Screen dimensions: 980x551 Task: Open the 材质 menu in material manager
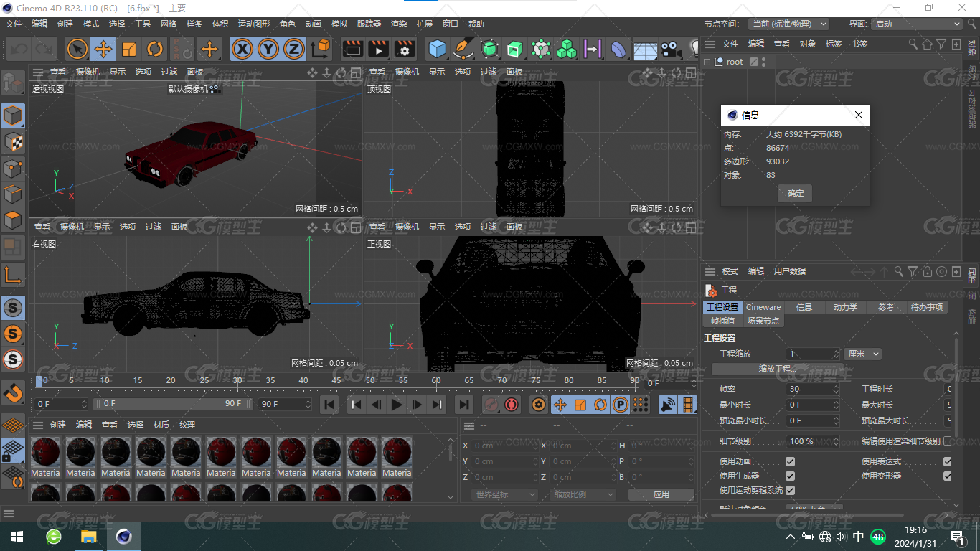point(161,425)
